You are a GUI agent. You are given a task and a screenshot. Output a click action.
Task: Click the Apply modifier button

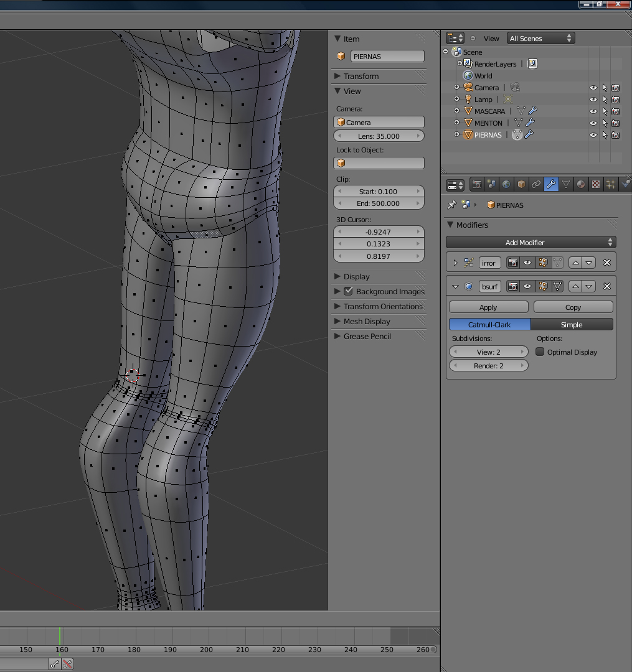pos(488,307)
